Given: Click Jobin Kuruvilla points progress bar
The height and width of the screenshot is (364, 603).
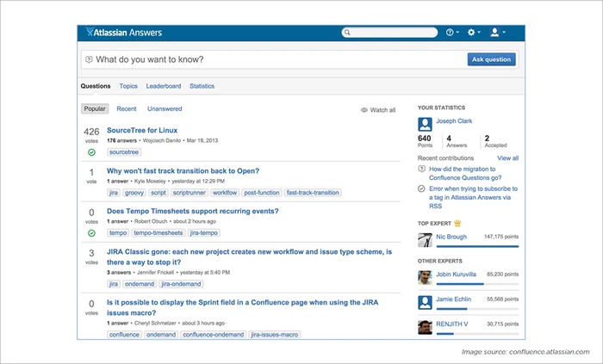Looking at the screenshot, I should tap(477, 284).
